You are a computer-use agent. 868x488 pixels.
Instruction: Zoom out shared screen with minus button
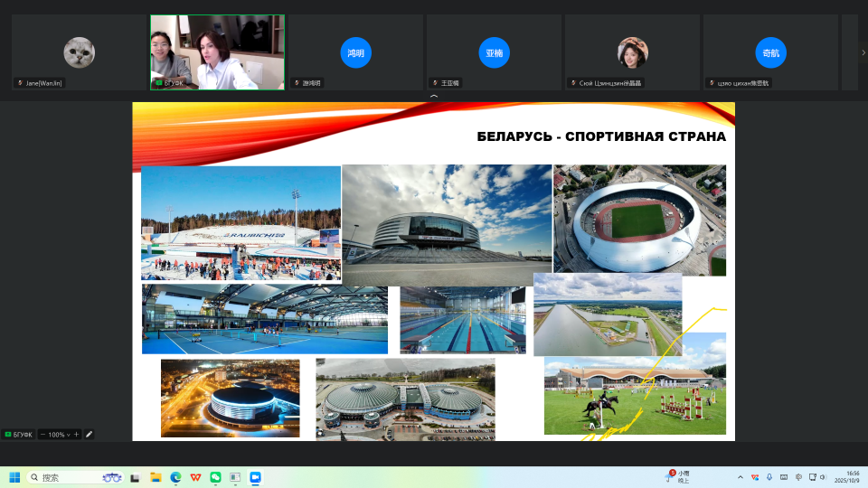[42, 435]
